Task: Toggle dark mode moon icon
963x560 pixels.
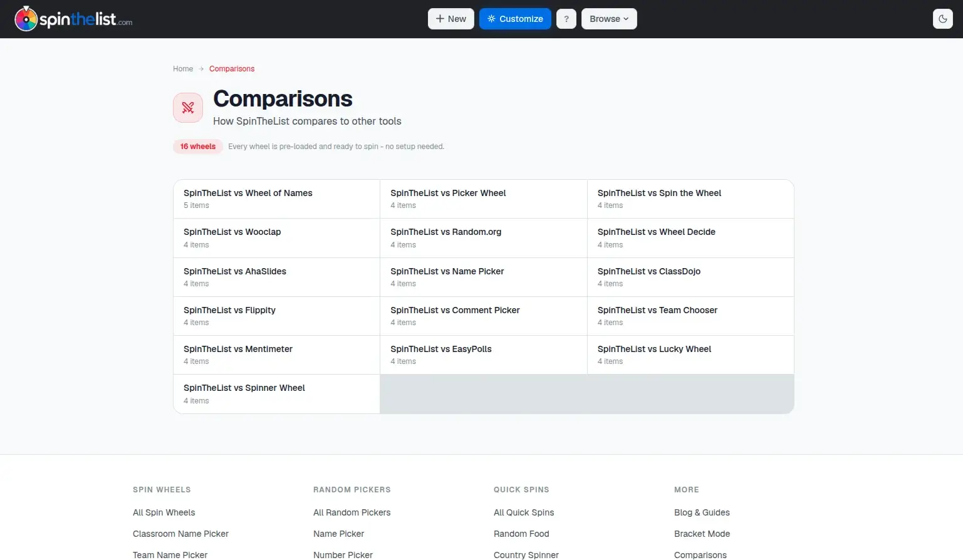Action: (x=943, y=19)
